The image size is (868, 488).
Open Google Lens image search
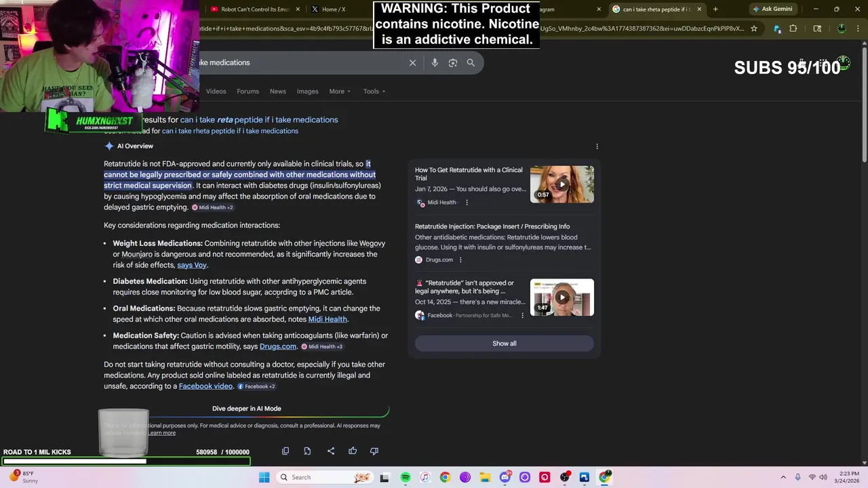tap(453, 62)
